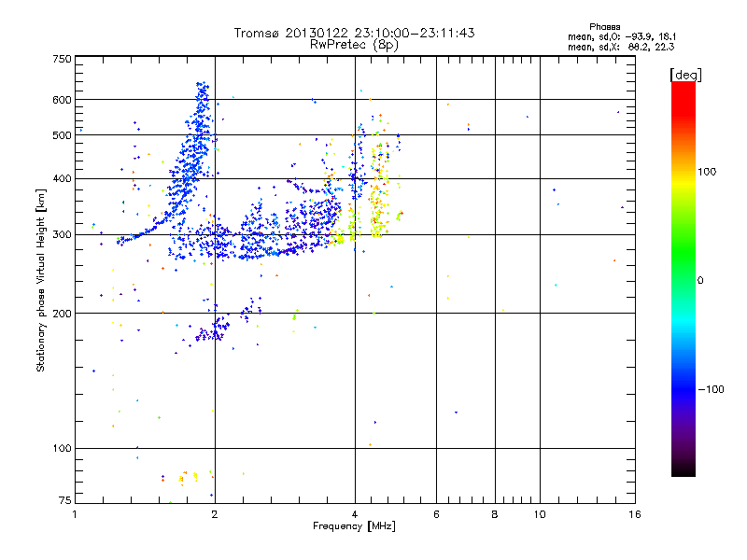Image resolution: width=747 pixels, height=560 pixels.
Task: Click the 'Frequency [MHz]' axis label
Action: point(354,526)
